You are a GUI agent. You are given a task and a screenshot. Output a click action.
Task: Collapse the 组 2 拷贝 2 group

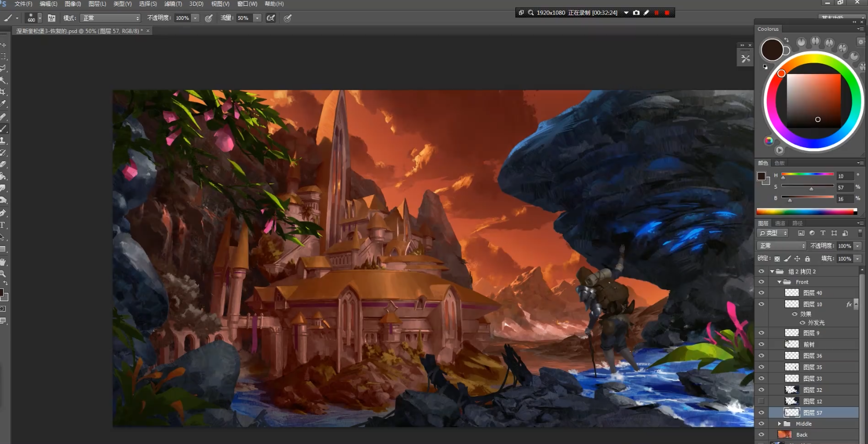pyautogui.click(x=772, y=272)
